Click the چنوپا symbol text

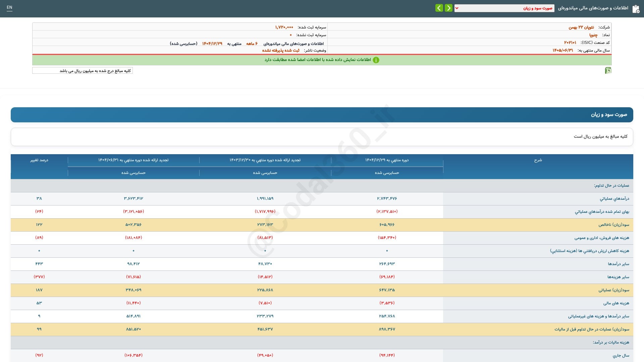(x=593, y=35)
